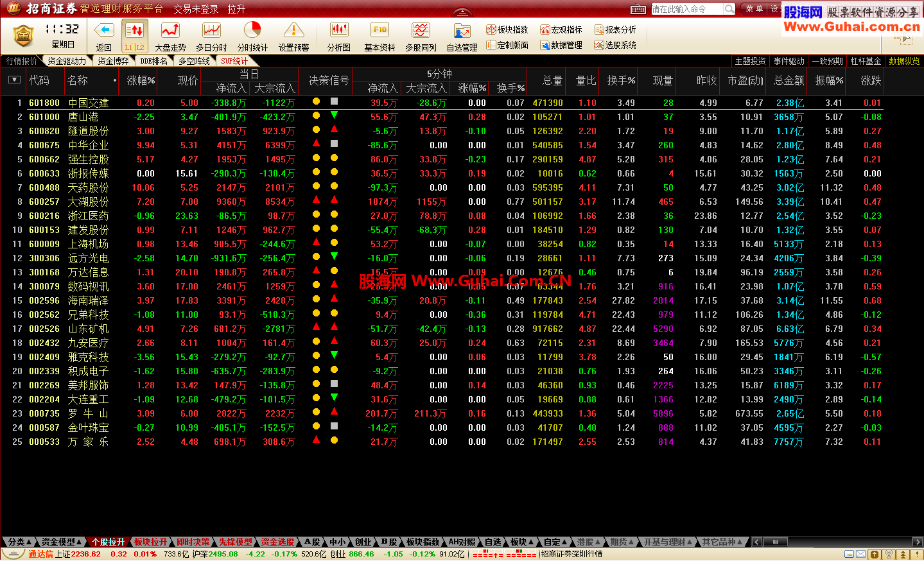Click the 返回 back arrow icon
This screenshot has width=924, height=561.
coord(104,30)
